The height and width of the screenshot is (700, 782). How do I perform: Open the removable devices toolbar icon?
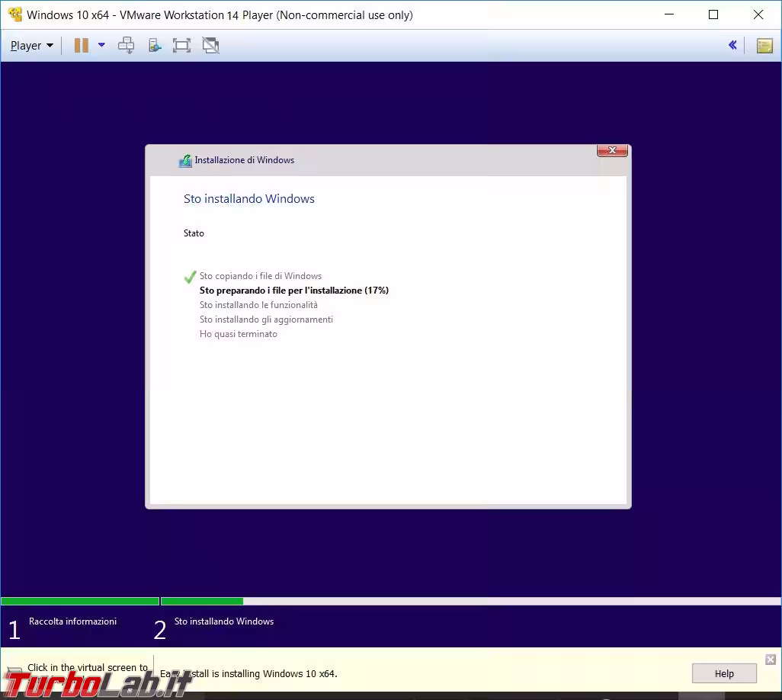[x=155, y=46]
